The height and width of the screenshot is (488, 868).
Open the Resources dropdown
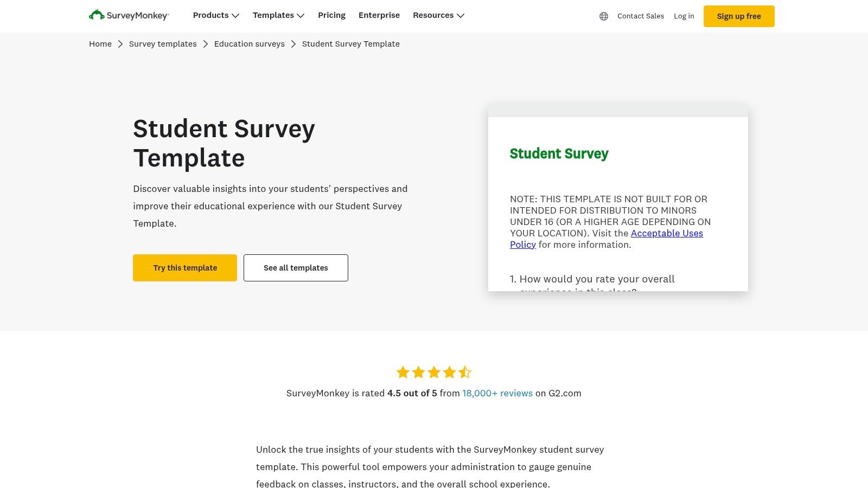pos(438,15)
